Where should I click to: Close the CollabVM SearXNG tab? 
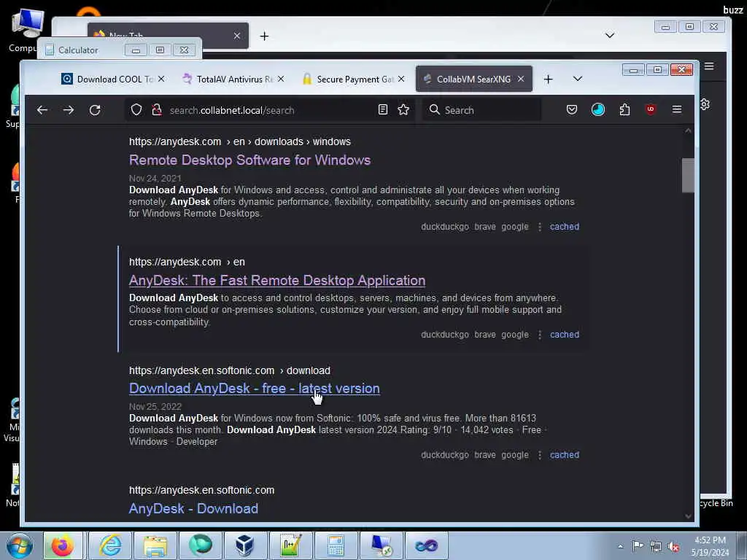[x=521, y=79]
